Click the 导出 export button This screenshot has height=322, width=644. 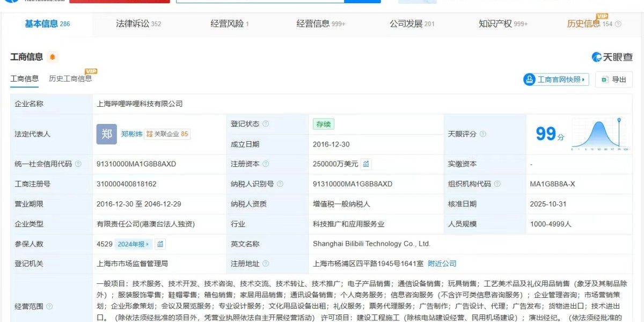coord(613,79)
